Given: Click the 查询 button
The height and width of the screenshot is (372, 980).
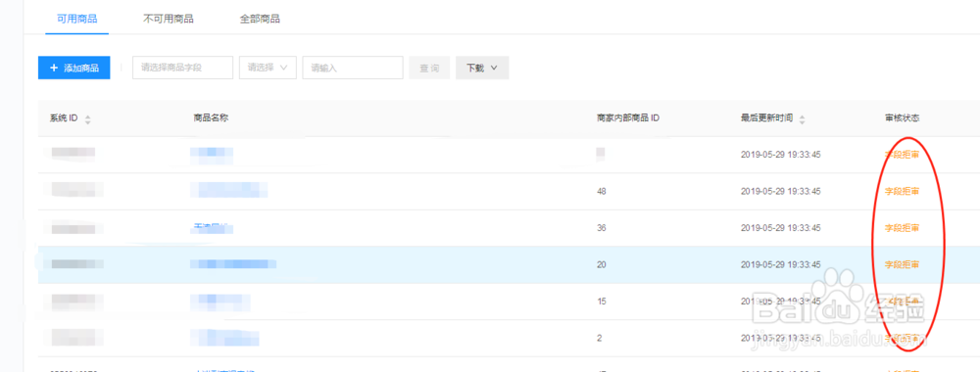Looking at the screenshot, I should pyautogui.click(x=429, y=68).
